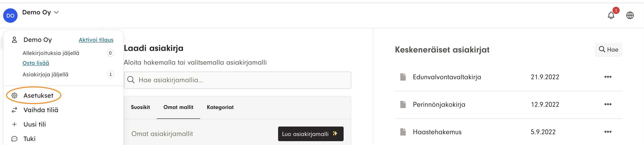Choose Uusi tili in the menu
Screen dimensions: 644x145
pos(34,124)
